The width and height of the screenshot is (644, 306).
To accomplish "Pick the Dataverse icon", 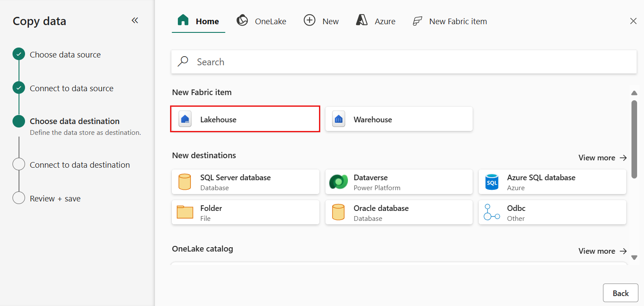I will point(338,182).
